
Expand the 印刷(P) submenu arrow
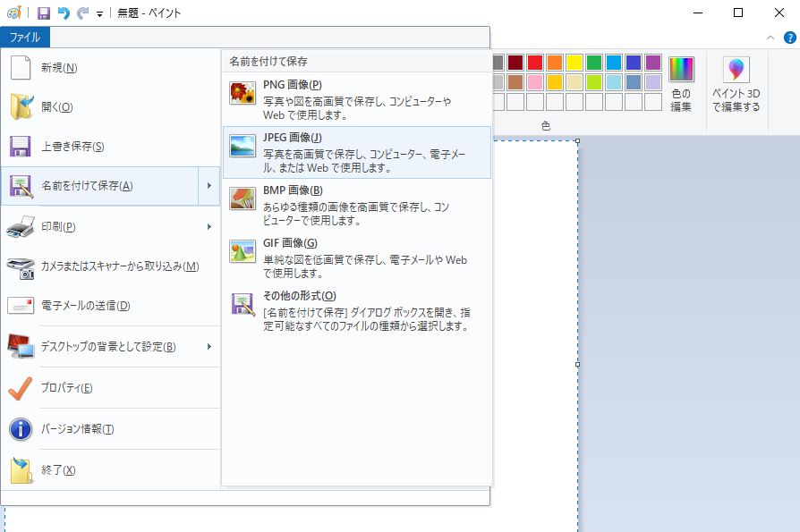(209, 227)
